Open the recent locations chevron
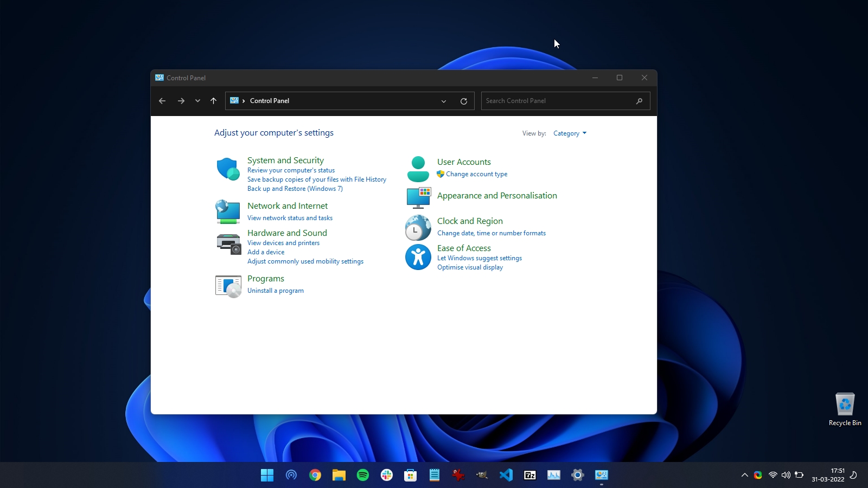 point(197,101)
